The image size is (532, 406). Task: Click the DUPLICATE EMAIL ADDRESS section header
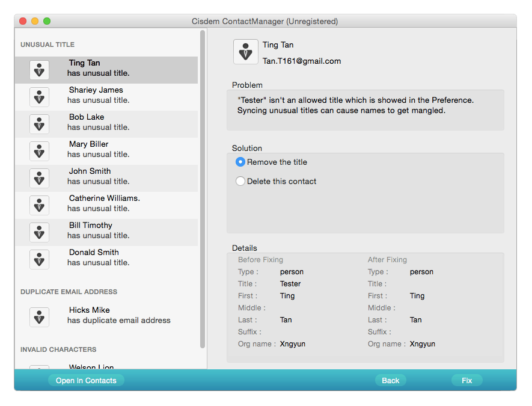click(x=69, y=292)
